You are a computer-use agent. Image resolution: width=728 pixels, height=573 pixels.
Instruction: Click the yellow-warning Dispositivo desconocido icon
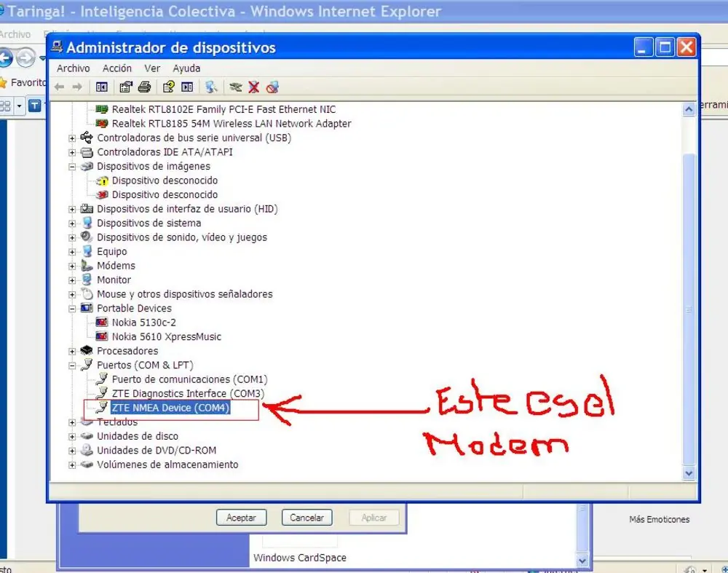(102, 181)
